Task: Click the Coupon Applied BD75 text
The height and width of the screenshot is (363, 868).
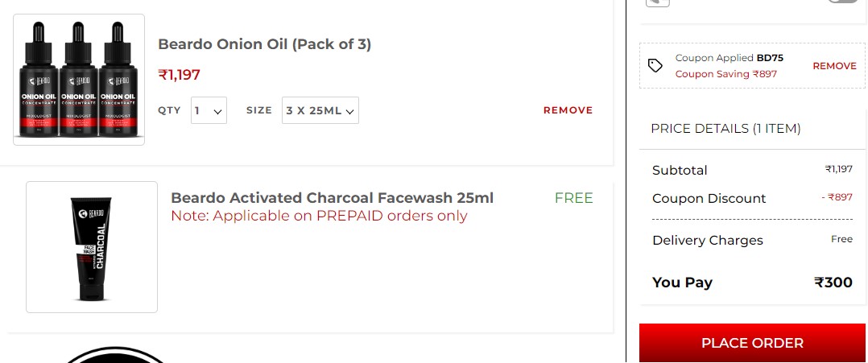Action: (729, 58)
